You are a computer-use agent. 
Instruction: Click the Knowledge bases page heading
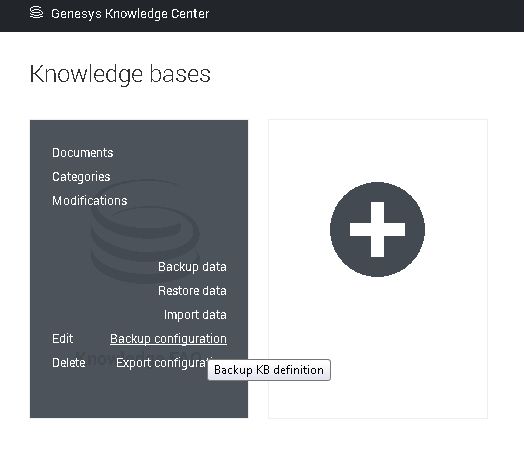click(120, 74)
